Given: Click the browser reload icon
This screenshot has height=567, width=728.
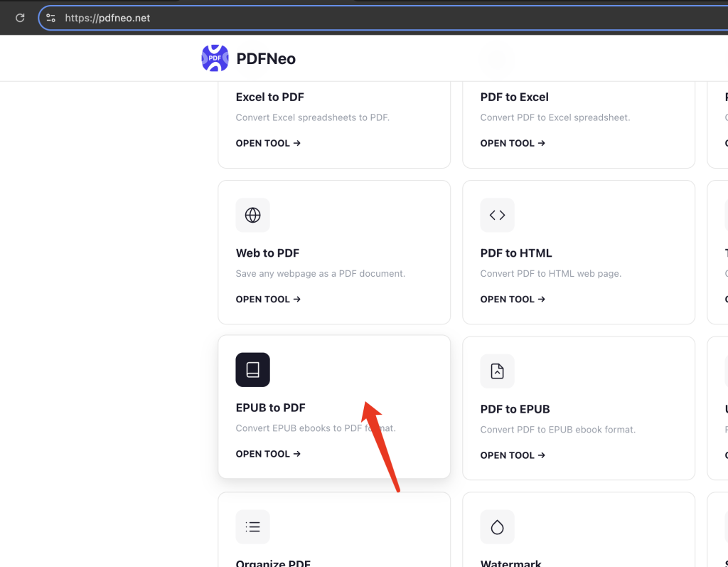Looking at the screenshot, I should point(20,18).
